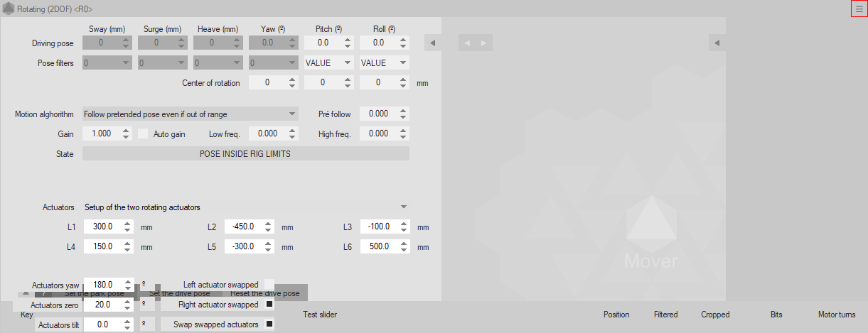
Task: Click the Mover cube logo beside Rotating (2DOF)
Action: [9, 9]
